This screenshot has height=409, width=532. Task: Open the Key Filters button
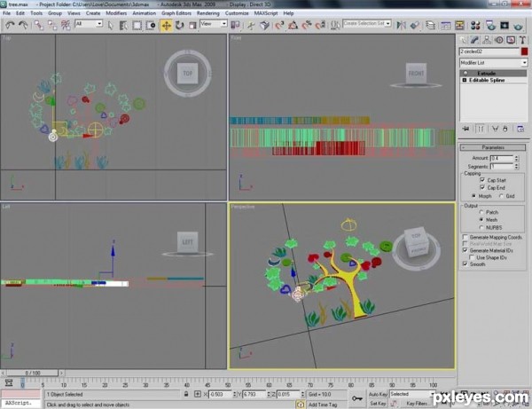coord(417,403)
